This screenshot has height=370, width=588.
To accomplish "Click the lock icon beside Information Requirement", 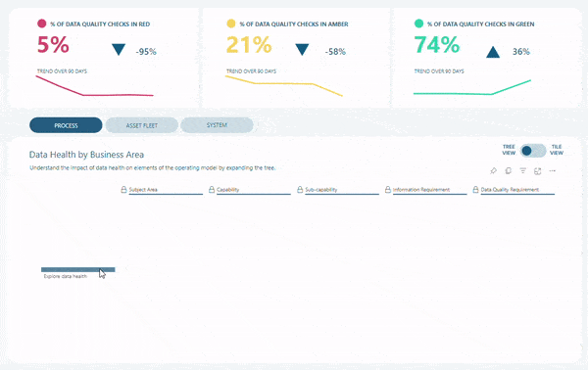I will pyautogui.click(x=388, y=190).
